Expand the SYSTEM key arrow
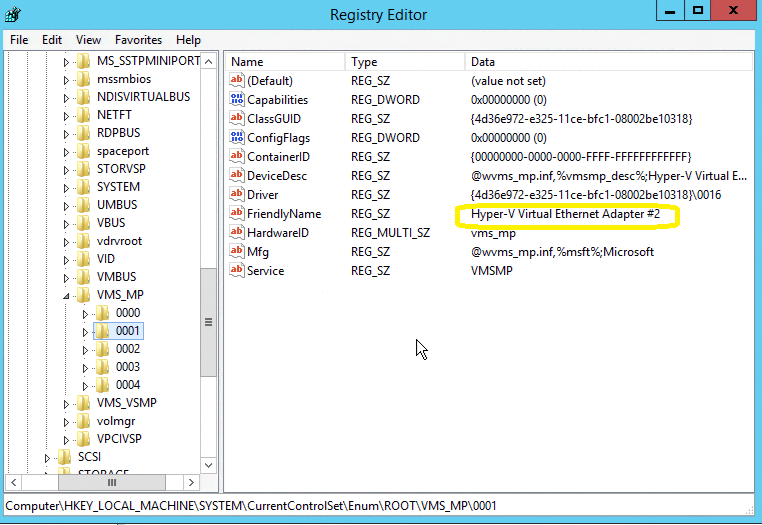The image size is (762, 525). pyautogui.click(x=67, y=187)
